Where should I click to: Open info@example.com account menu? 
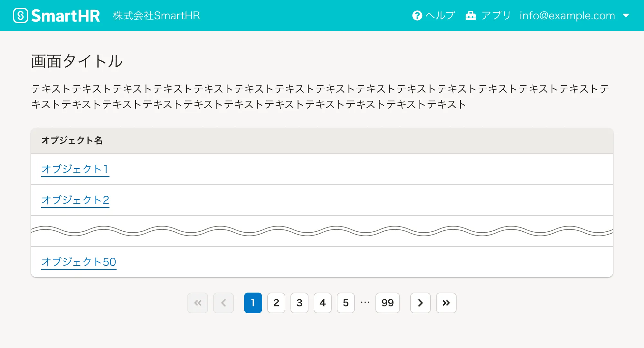(x=567, y=15)
